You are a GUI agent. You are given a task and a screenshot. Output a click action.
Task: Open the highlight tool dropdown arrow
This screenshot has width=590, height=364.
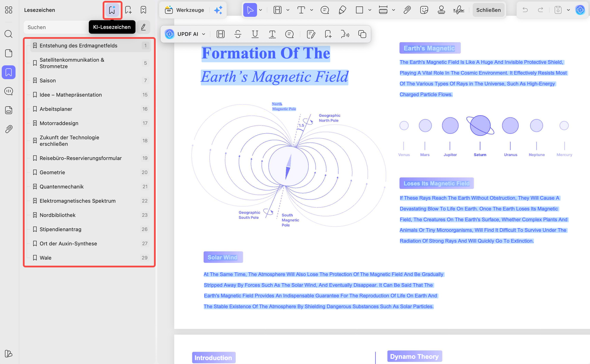click(x=288, y=10)
